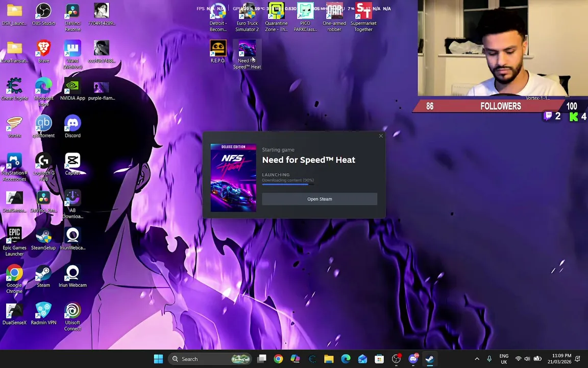Open the Brave browser shortcut
Image resolution: width=588 pixels, height=368 pixels.
pos(43,52)
